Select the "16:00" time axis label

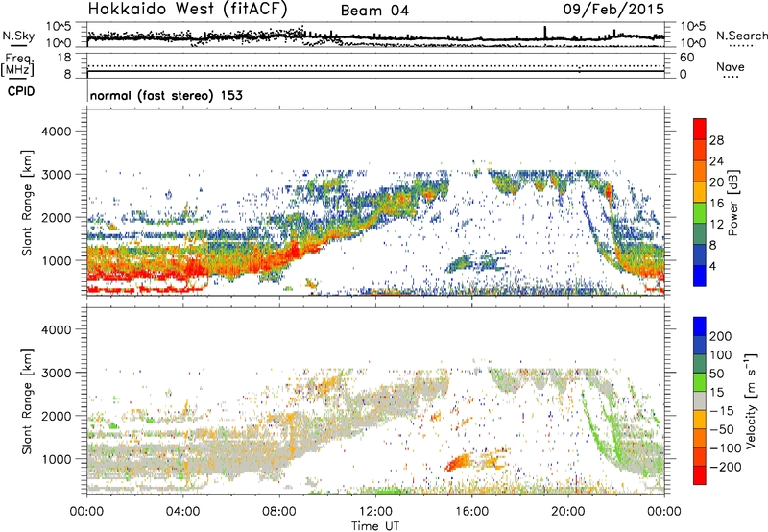[471, 512]
